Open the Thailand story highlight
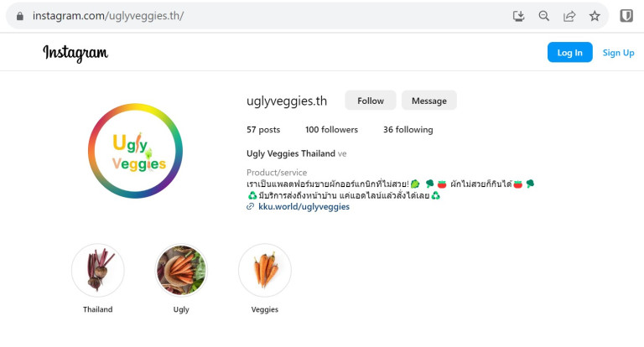 (x=98, y=270)
